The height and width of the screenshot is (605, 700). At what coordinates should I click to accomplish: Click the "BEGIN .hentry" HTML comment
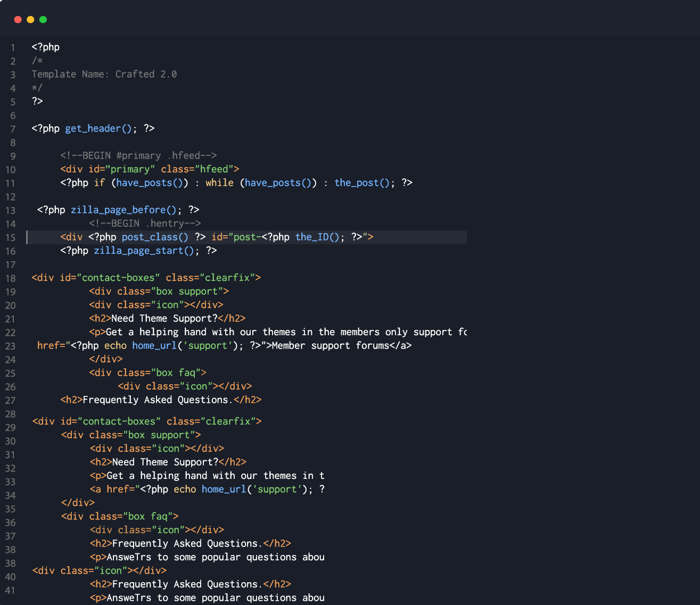145,223
